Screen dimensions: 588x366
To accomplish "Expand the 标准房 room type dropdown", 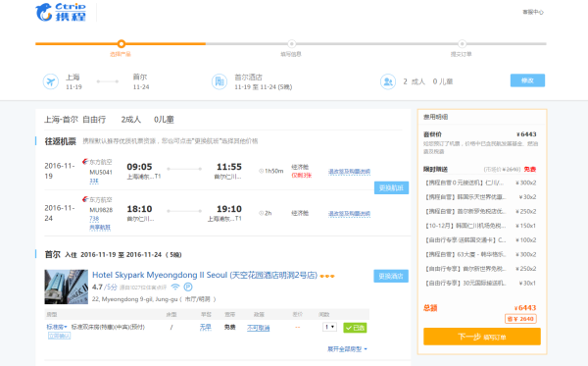I will (x=57, y=327).
